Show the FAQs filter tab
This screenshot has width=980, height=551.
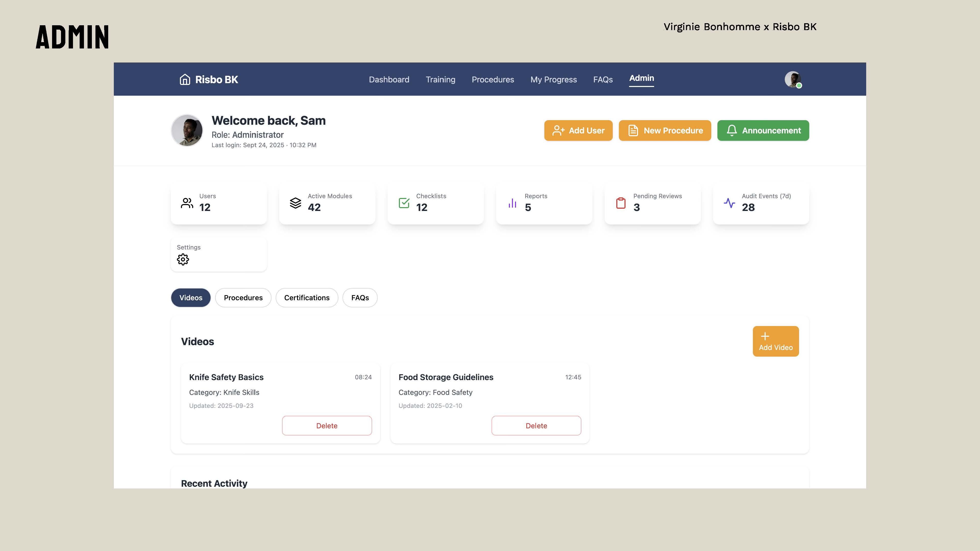tap(360, 298)
